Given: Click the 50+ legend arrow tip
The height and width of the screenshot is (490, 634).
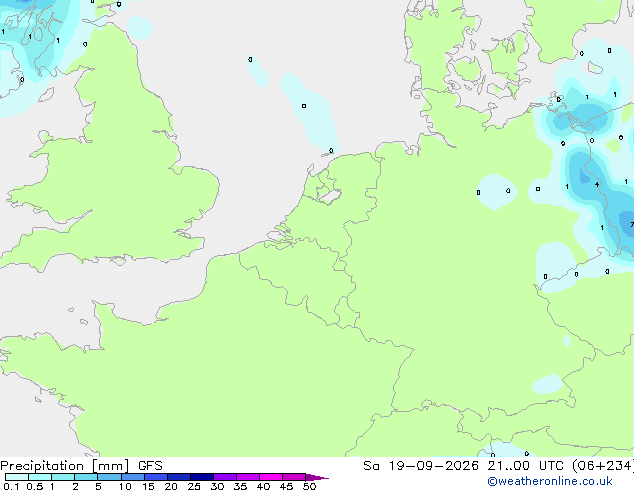Looking at the screenshot, I should click(x=317, y=477).
